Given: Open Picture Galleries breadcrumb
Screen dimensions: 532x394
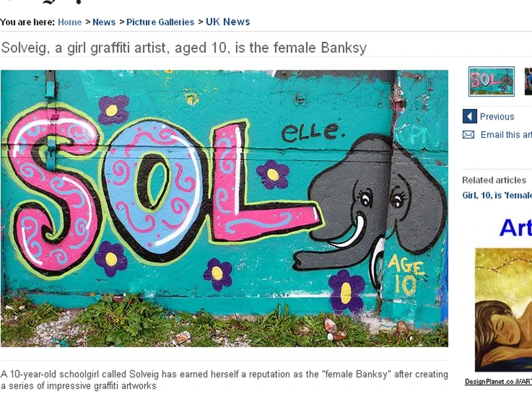Looking at the screenshot, I should click(x=161, y=22).
